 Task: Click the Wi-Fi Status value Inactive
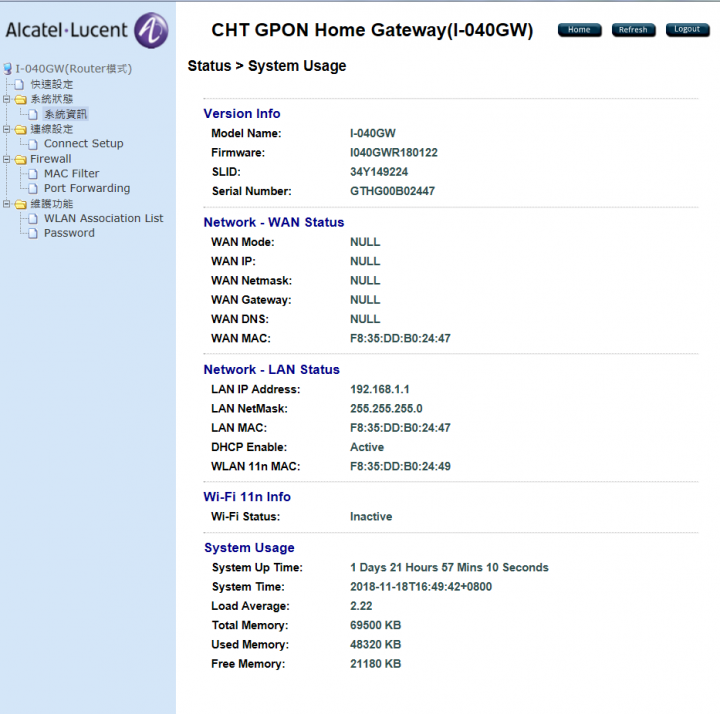click(371, 517)
